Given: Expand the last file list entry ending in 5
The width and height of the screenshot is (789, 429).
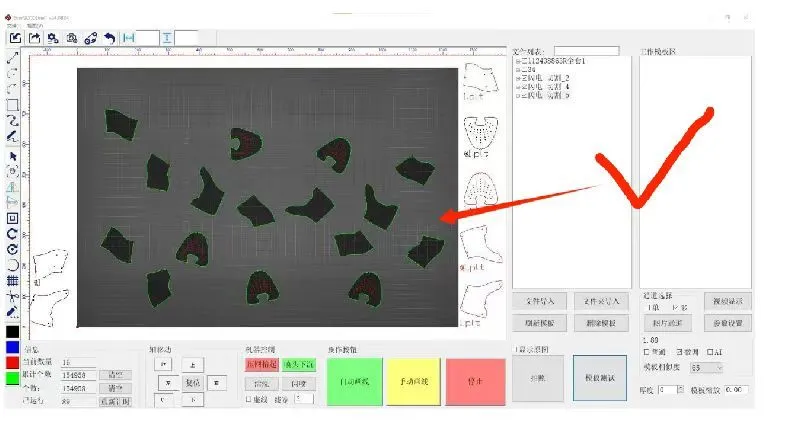Looking at the screenshot, I should click(518, 96).
